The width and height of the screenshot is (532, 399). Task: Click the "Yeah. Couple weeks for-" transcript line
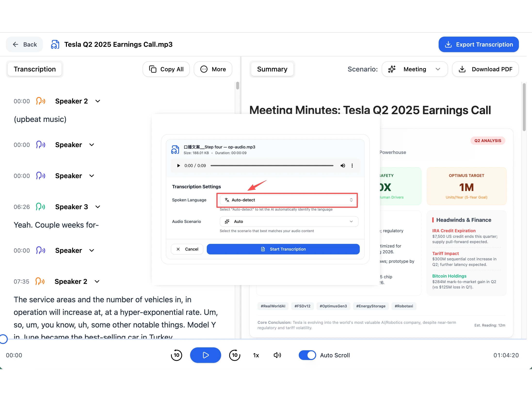pyautogui.click(x=56, y=225)
